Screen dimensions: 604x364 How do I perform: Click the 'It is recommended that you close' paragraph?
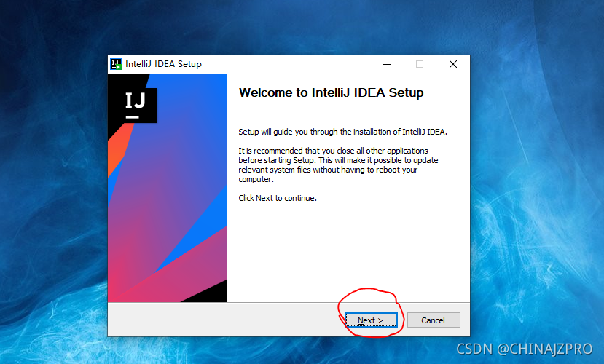[338, 165]
